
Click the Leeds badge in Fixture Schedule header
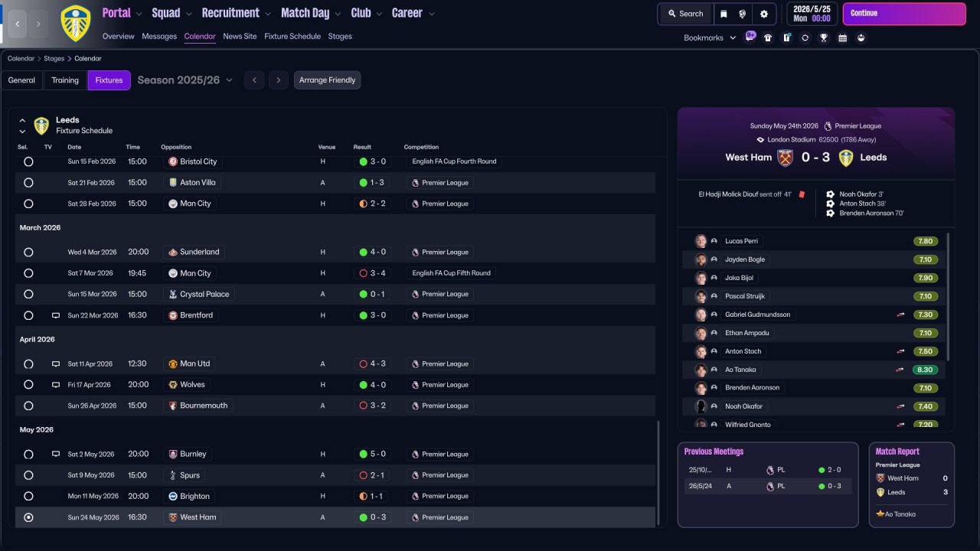tap(41, 126)
